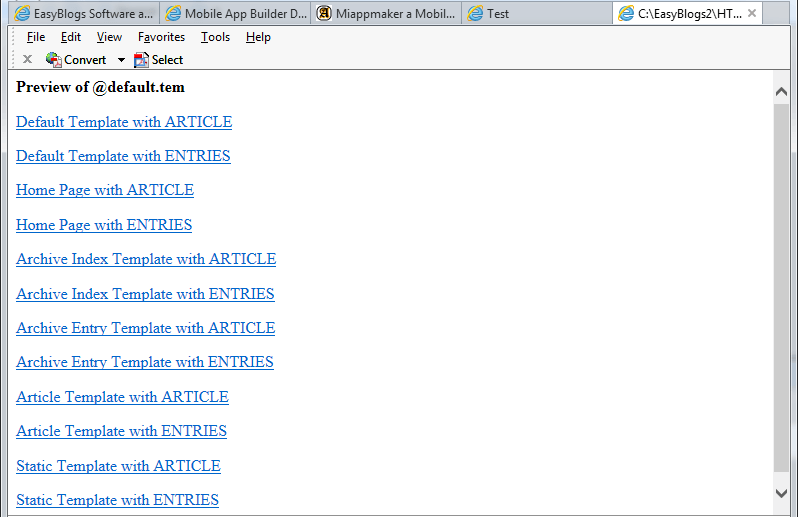Click the vertical scrollbar thumb
This screenshot has width=798, height=517.
pos(781,288)
